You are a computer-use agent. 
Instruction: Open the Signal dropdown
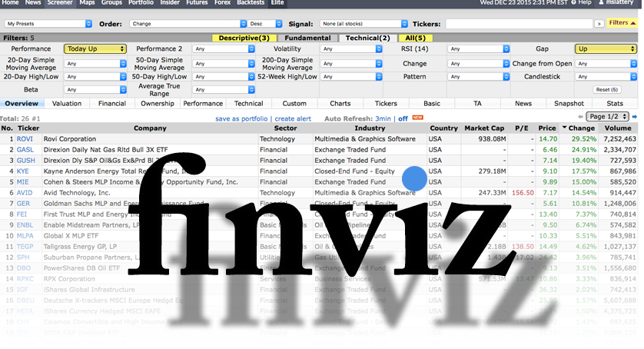364,24
